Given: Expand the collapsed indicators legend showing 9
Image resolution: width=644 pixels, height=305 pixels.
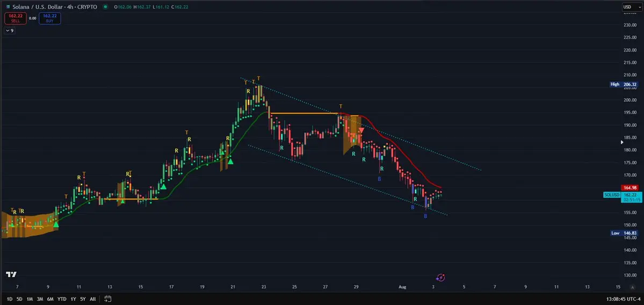Looking at the screenshot, I should (10, 31).
